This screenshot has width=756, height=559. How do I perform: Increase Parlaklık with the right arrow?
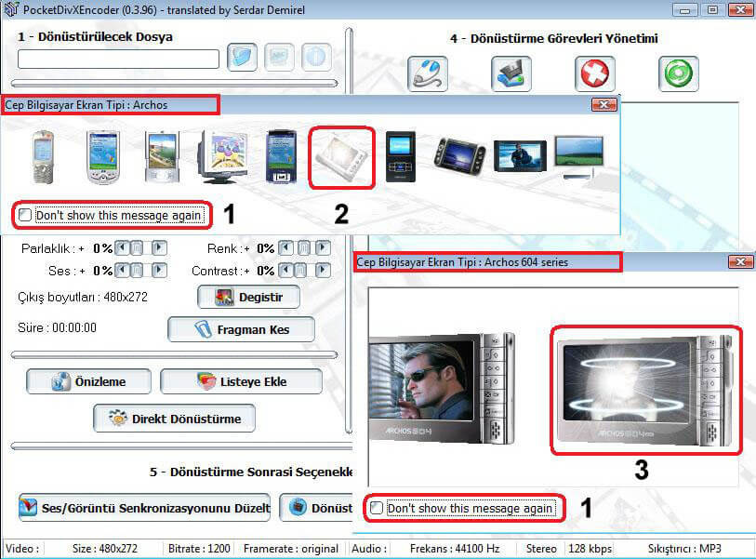(x=159, y=248)
